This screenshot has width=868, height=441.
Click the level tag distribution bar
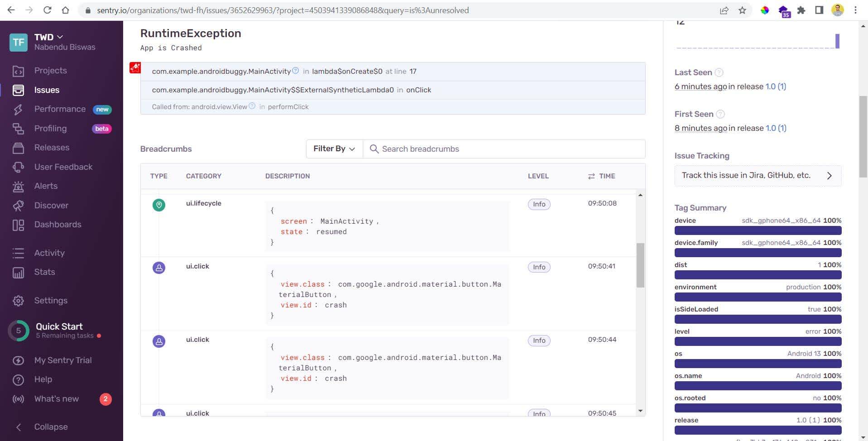tap(758, 341)
